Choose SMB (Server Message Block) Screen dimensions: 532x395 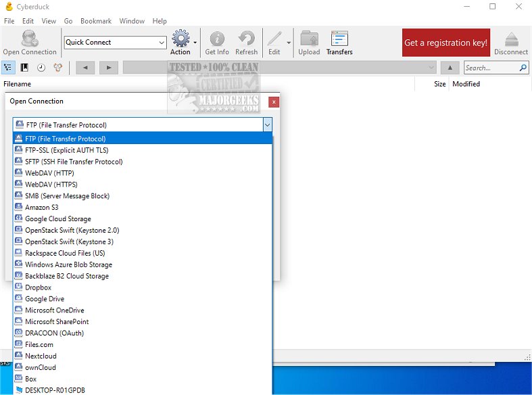(x=143, y=195)
